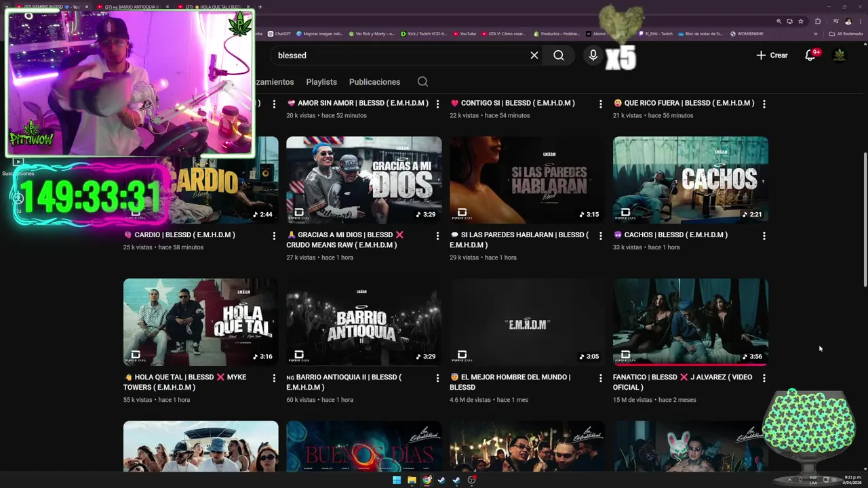Click the ESP LAA language indicator
Viewport: 868px width, 488px height.
(813, 480)
